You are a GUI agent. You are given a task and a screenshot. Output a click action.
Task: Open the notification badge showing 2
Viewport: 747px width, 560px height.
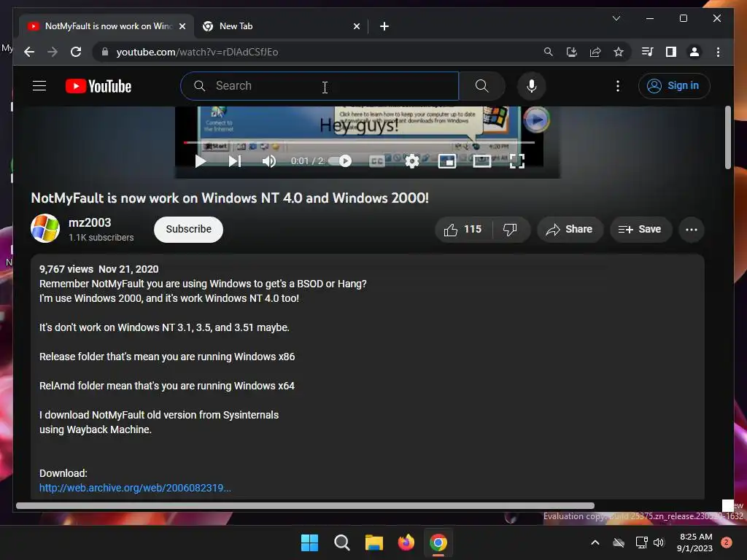click(x=727, y=542)
